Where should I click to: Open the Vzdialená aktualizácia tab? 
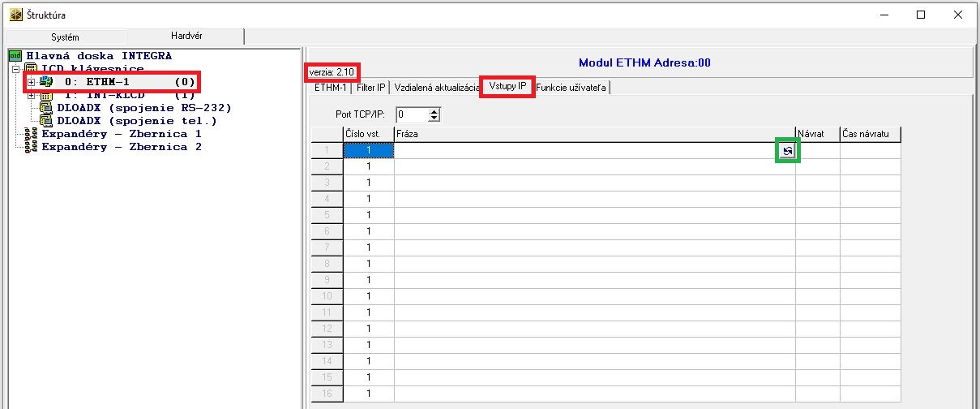coord(437,88)
